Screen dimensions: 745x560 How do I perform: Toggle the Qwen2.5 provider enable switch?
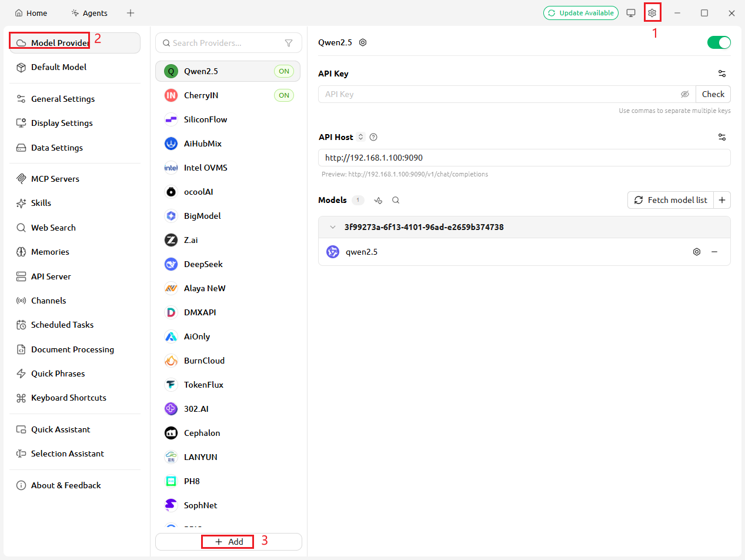point(719,42)
